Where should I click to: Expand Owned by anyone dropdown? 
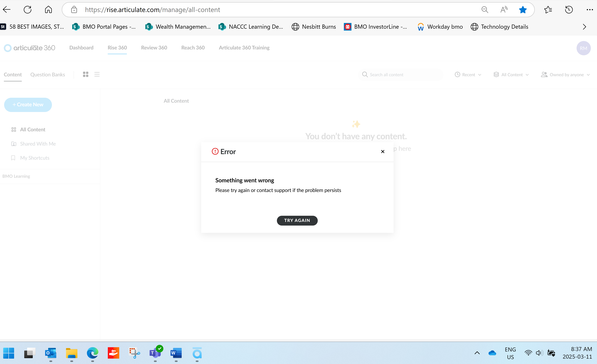tap(565, 75)
